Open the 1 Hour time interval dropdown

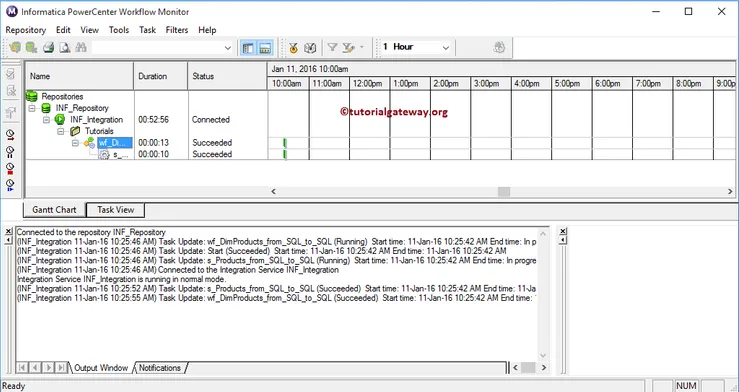click(x=446, y=48)
